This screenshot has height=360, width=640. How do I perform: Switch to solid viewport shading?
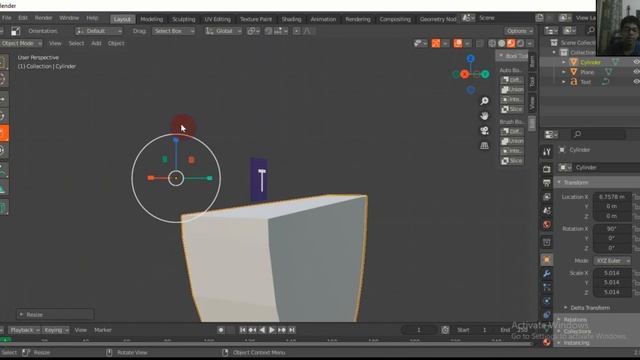point(502,43)
